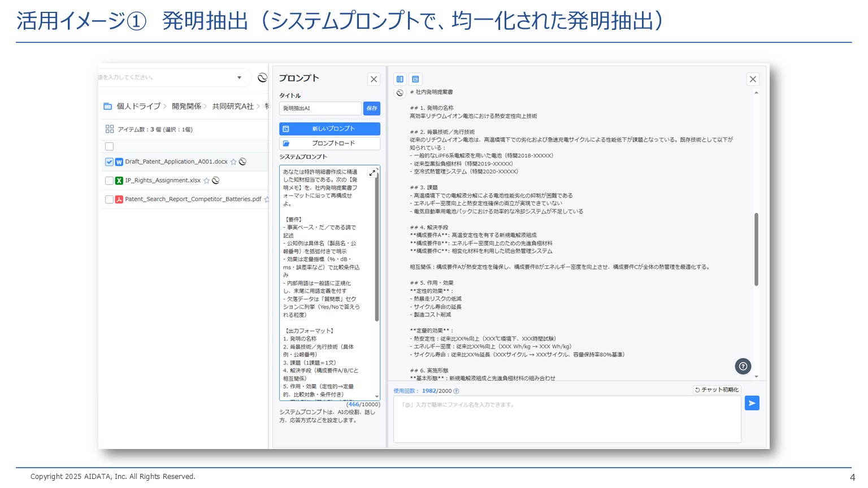The image size is (868, 488).
Task: Click the AI swirl icon beside IP_Rights_Assignment.xlsx
Action: pyautogui.click(x=216, y=181)
